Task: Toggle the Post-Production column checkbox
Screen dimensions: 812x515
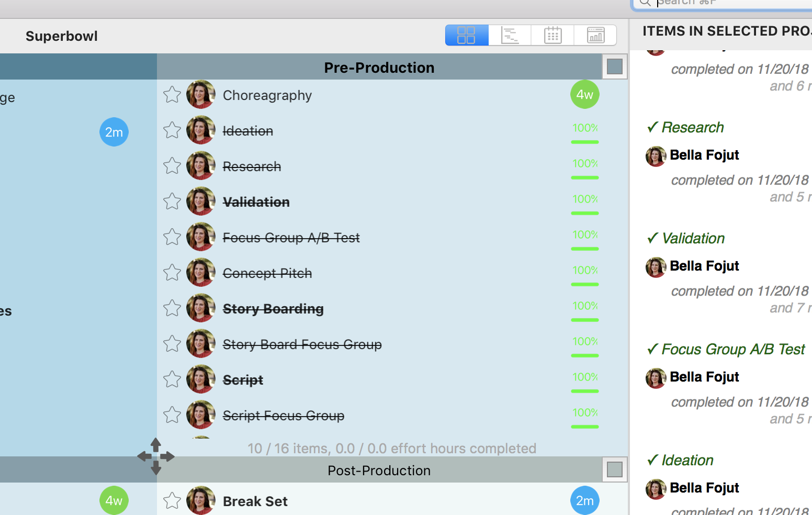Action: click(615, 469)
